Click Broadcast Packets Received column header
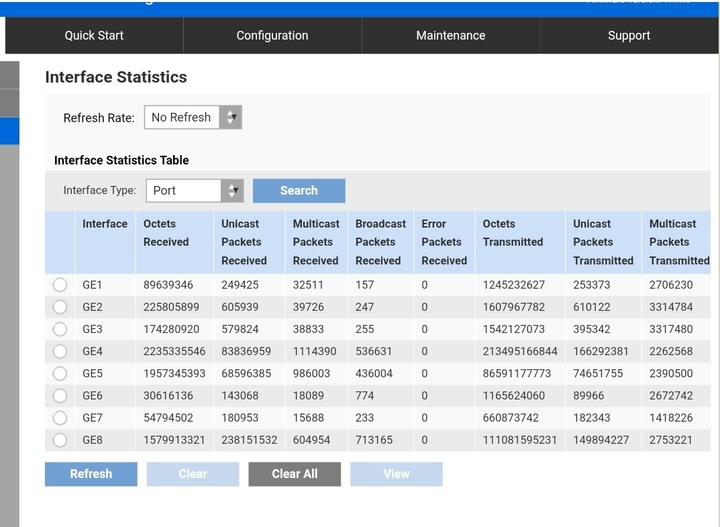The height and width of the screenshot is (527, 720). point(381,242)
